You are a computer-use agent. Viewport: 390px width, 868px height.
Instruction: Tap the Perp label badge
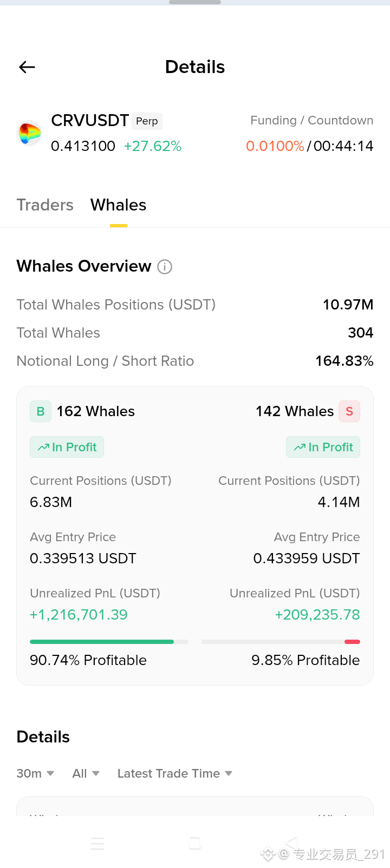click(x=147, y=121)
